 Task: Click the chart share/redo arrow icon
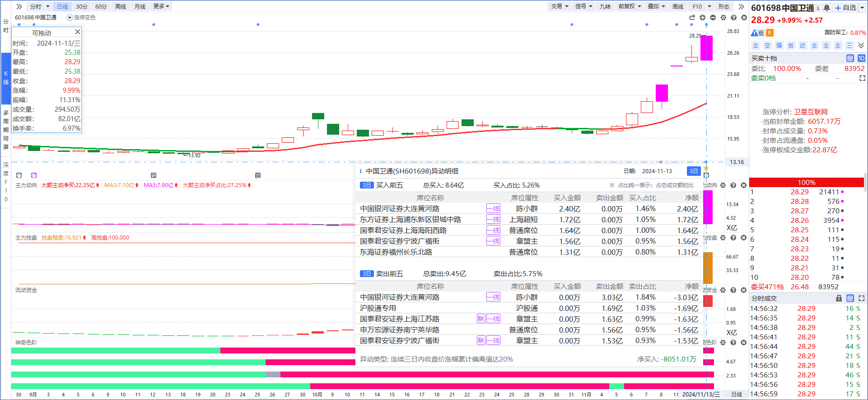tap(692, 18)
